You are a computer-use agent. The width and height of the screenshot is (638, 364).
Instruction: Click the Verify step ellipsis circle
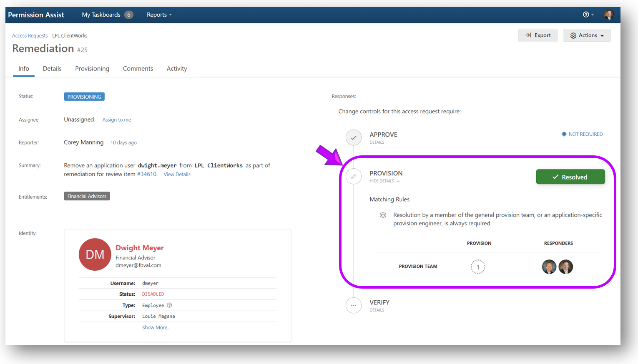(x=354, y=305)
